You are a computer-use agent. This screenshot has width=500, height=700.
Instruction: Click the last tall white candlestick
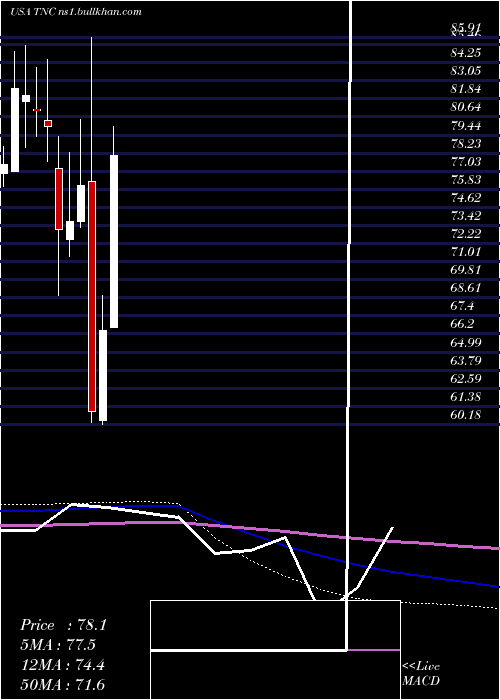tap(114, 242)
